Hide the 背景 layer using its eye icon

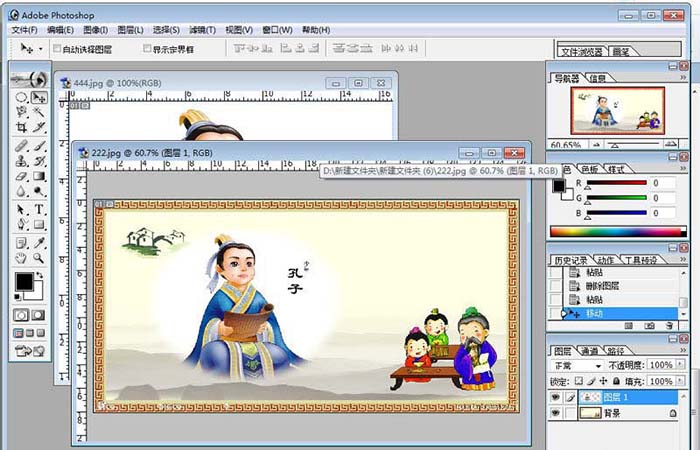555,413
